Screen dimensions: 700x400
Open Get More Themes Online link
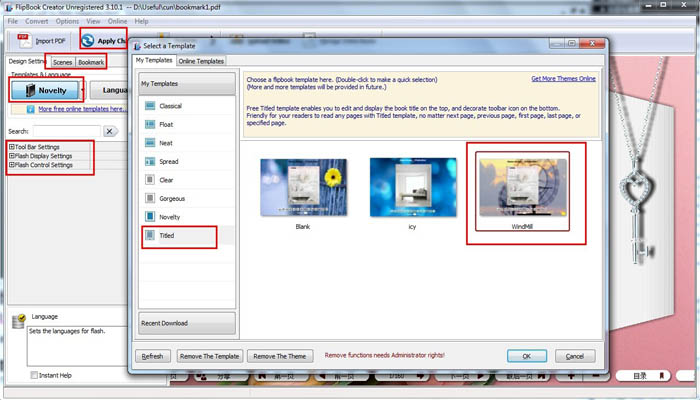(x=563, y=79)
